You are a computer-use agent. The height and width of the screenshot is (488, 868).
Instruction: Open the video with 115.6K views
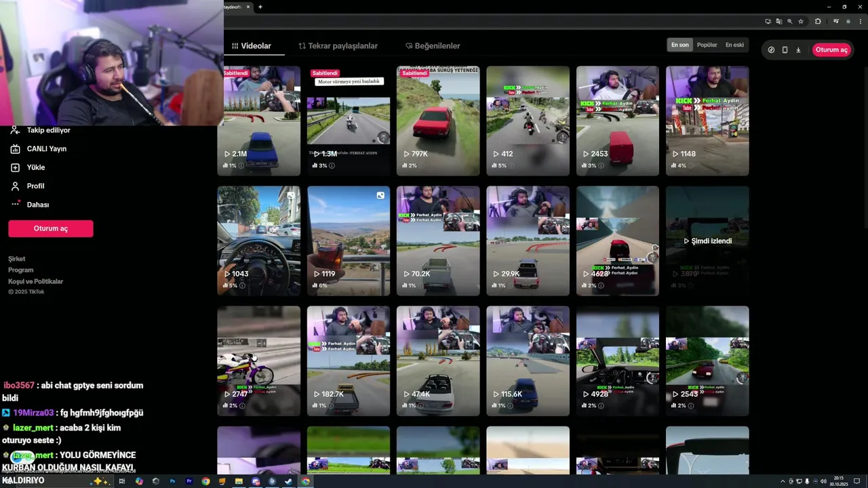click(528, 361)
